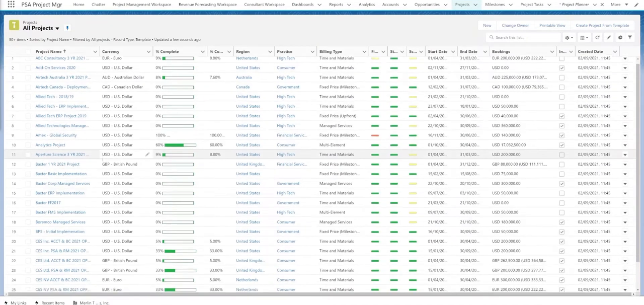Toggle In... checkbox for Baxter Corp.Managed Services

point(561,184)
